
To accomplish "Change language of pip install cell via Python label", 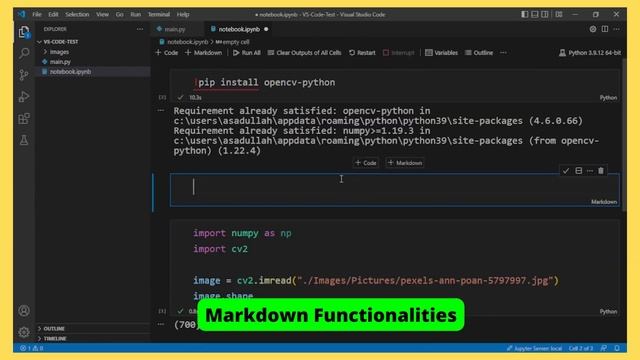I will point(608,98).
